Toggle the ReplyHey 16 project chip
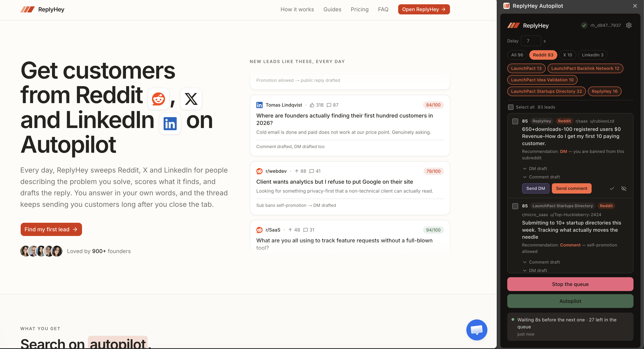 604,91
